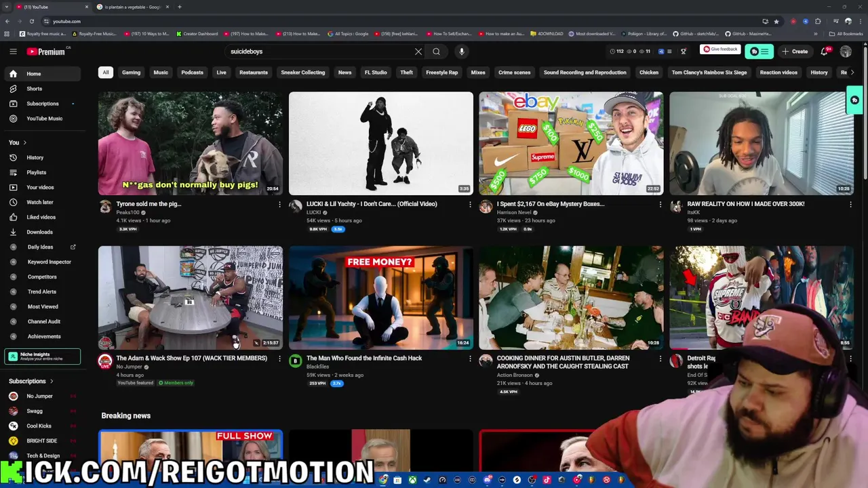Open The Man Who Found the Infinite Cash Hack title
The width and height of the screenshot is (868, 488).
(364, 358)
